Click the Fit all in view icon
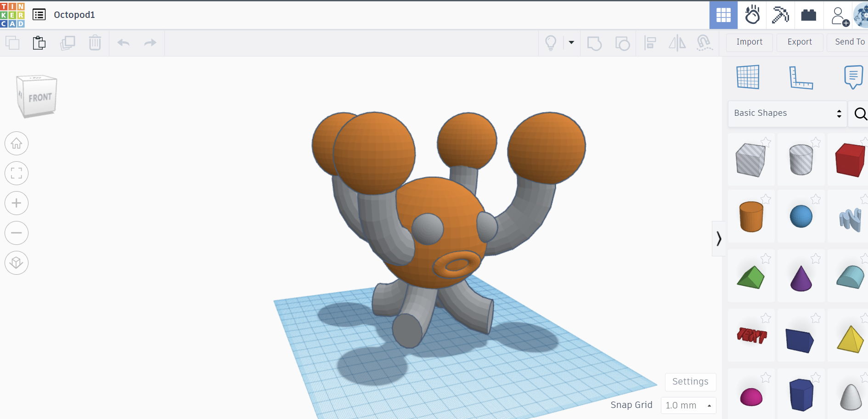 (17, 174)
